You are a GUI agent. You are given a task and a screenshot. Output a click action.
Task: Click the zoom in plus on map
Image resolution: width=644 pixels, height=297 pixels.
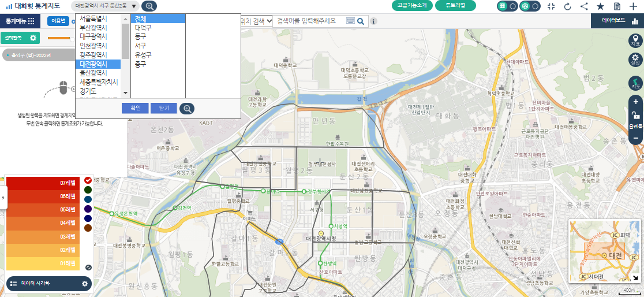[635, 102]
